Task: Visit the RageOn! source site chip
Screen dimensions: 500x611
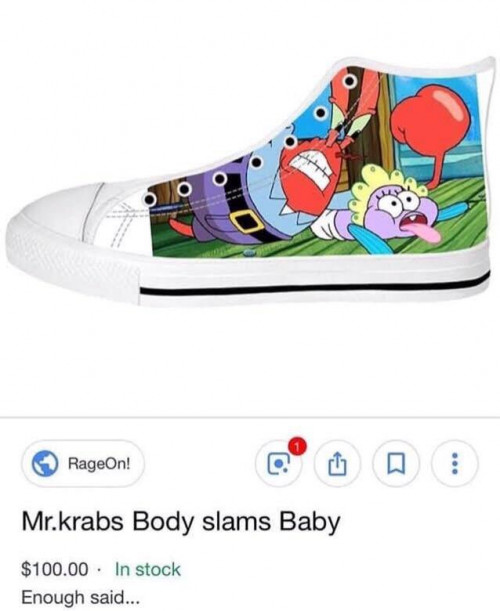Action: click(x=83, y=464)
